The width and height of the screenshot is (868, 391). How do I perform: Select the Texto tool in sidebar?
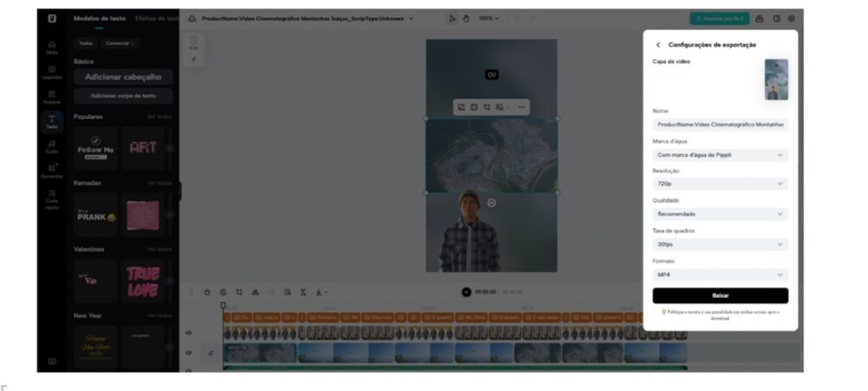[x=52, y=122]
